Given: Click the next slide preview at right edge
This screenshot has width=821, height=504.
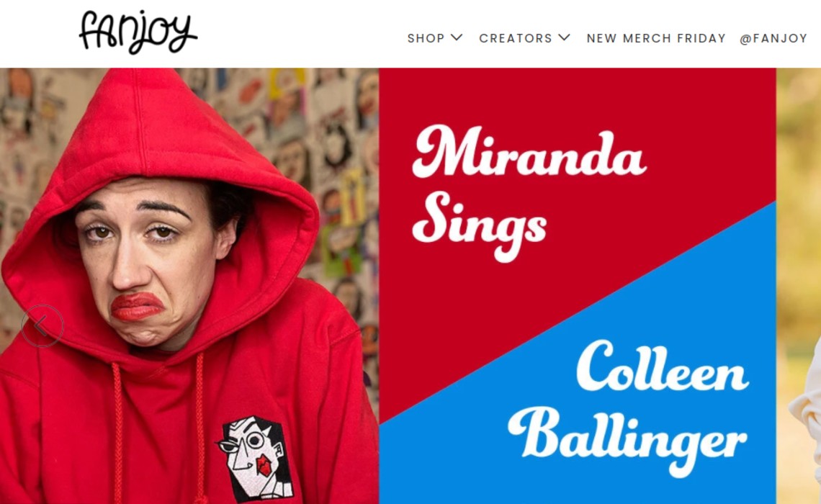Looking at the screenshot, I should pos(799,286).
